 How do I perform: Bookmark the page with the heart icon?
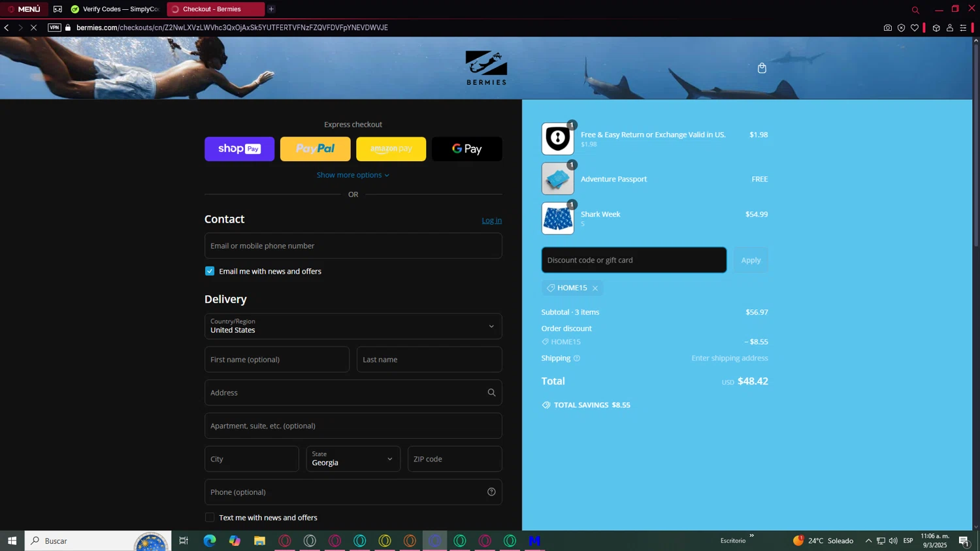915,27
